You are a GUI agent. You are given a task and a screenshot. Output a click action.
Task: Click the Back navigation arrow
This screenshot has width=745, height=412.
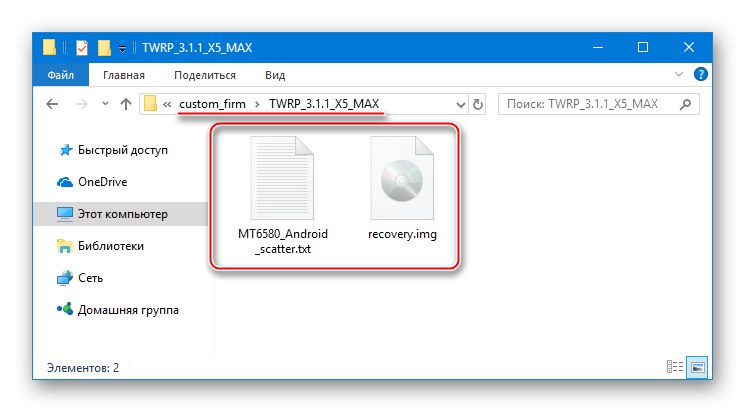[52, 104]
